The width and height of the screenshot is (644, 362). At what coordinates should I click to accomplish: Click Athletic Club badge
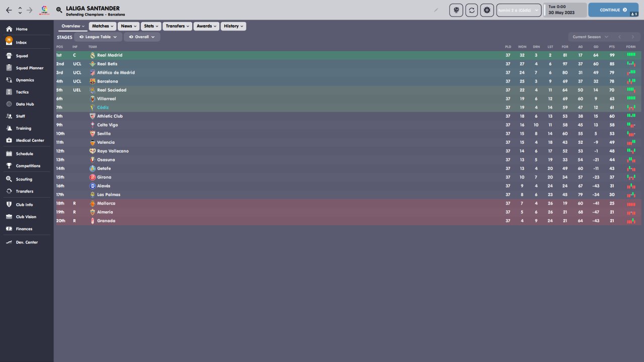click(x=93, y=116)
